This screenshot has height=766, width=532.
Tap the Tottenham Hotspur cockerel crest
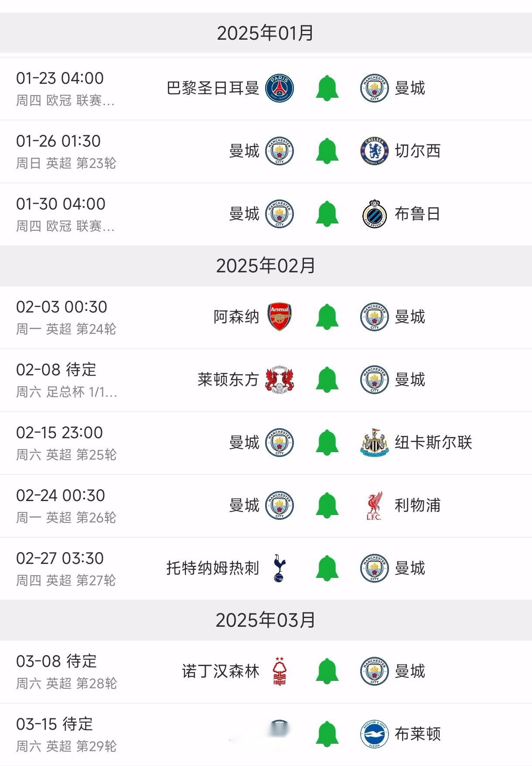point(280,568)
